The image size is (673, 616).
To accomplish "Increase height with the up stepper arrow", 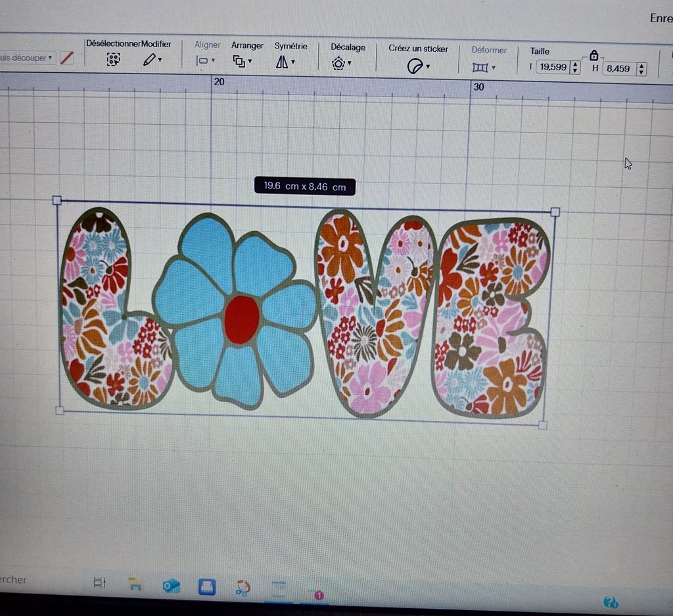I will click(641, 66).
